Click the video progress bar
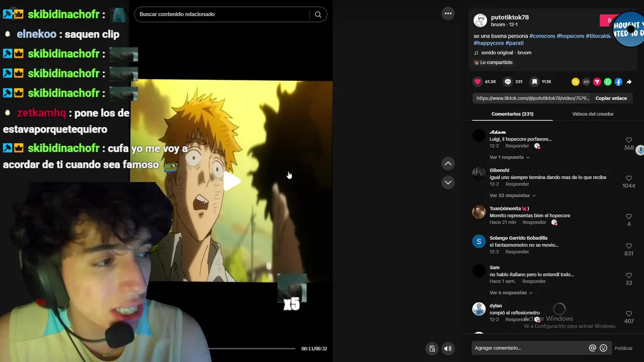This screenshot has height=362, width=644. pyautogui.click(x=252, y=348)
